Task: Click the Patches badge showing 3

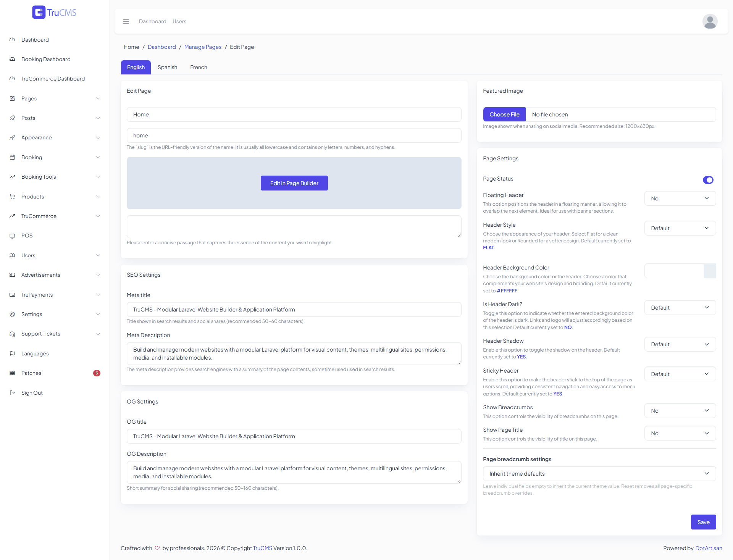Action: [97, 373]
